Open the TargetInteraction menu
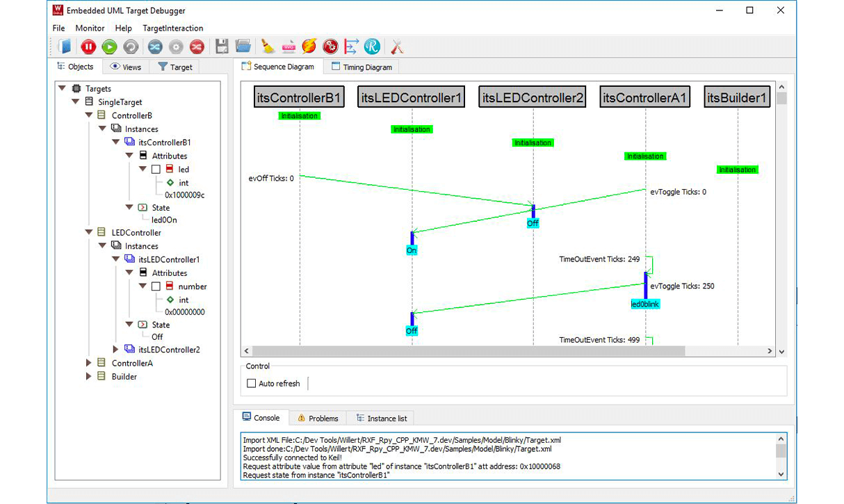This screenshot has height=504, width=844. 172,28
